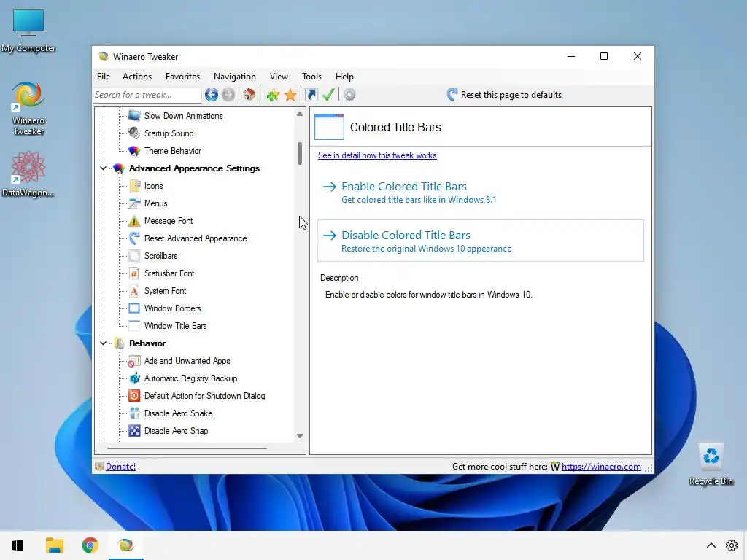This screenshot has width=747, height=560.
Task: Click the Window Borders square icon
Action: (134, 308)
